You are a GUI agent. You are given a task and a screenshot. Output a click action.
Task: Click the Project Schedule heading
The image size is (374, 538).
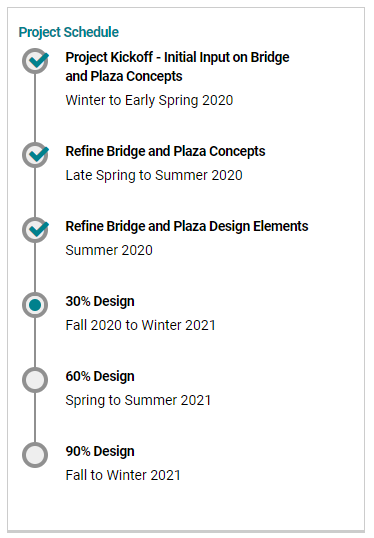69,32
